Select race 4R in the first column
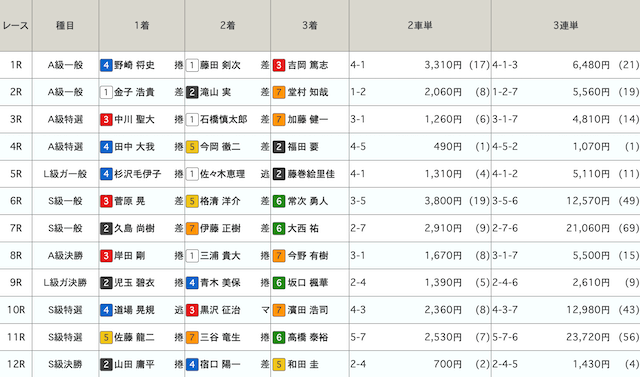This screenshot has width=640, height=377. (x=16, y=147)
